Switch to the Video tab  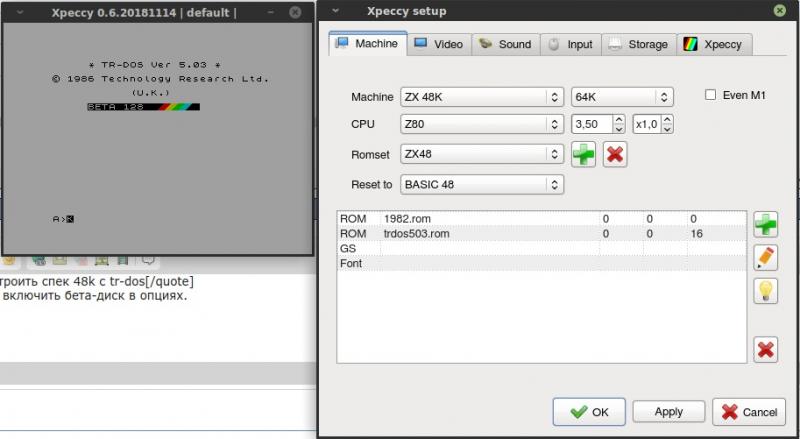(x=437, y=45)
